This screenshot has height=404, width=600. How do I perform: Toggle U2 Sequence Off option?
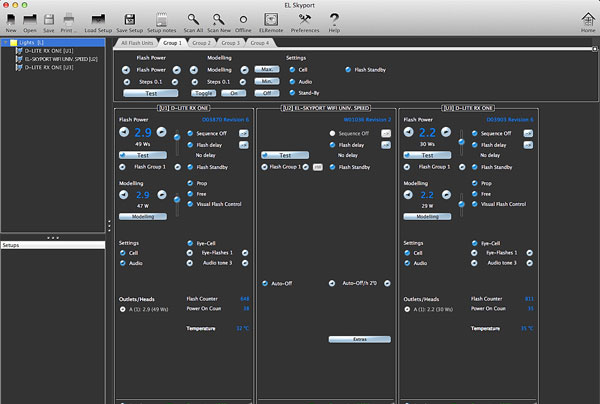pyautogui.click(x=332, y=134)
